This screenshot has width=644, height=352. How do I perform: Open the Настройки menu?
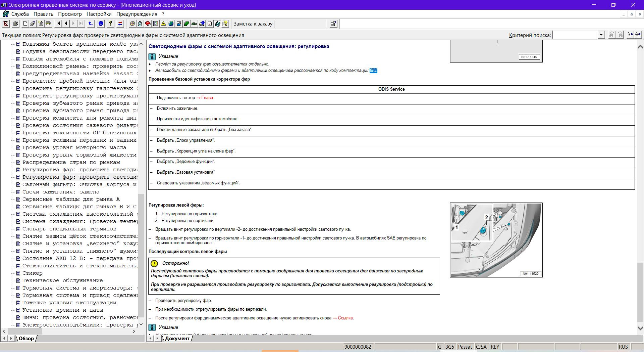pyautogui.click(x=99, y=14)
